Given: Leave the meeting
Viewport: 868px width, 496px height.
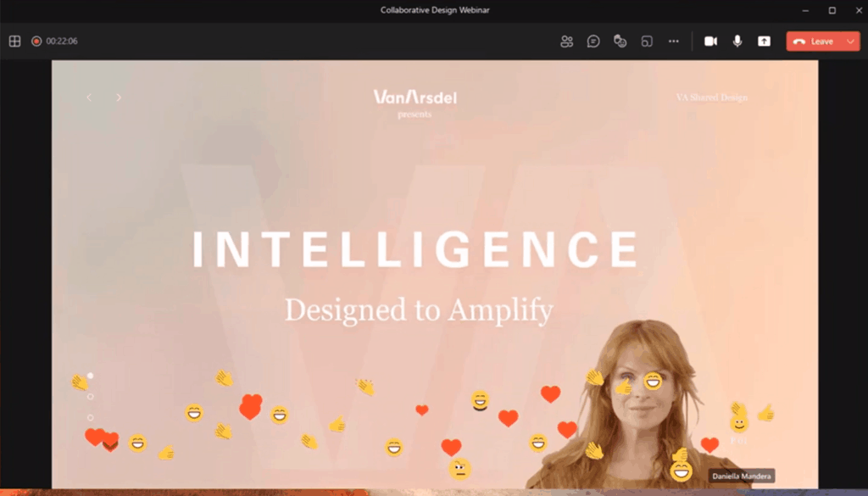Looking at the screenshot, I should pos(815,42).
